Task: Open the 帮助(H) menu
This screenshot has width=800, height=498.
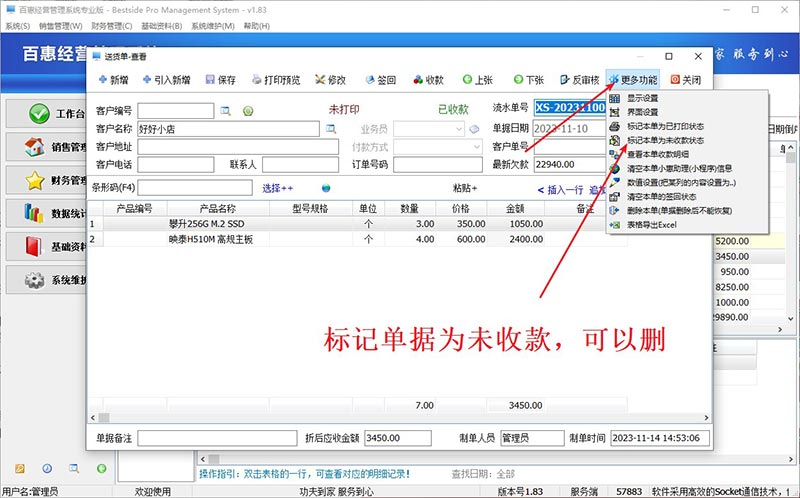Action: point(257,26)
